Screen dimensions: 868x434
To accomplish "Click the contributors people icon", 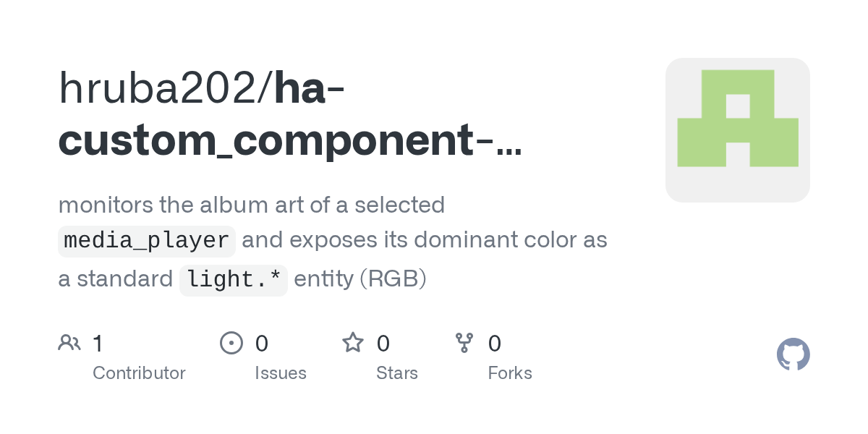I will tap(69, 343).
